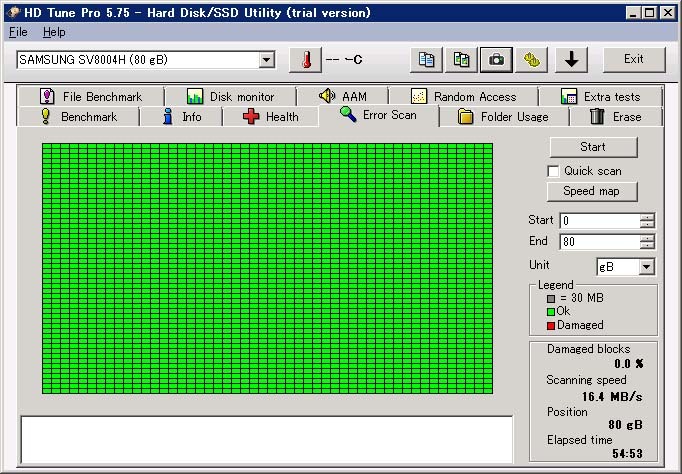Click the 16.4 MB/s scanning speed value
The image size is (682, 474).
[x=612, y=397]
